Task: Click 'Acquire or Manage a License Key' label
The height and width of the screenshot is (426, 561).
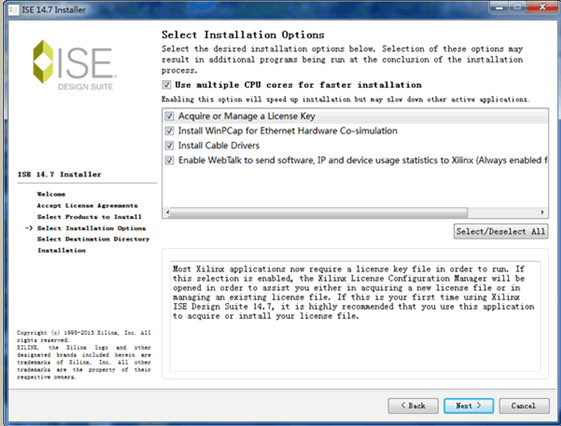Action: (x=247, y=116)
